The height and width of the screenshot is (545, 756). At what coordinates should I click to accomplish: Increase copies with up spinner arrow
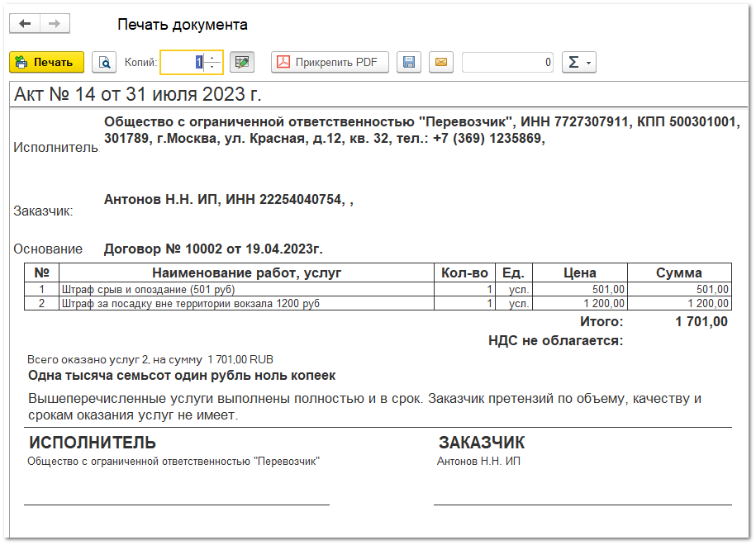(x=213, y=58)
